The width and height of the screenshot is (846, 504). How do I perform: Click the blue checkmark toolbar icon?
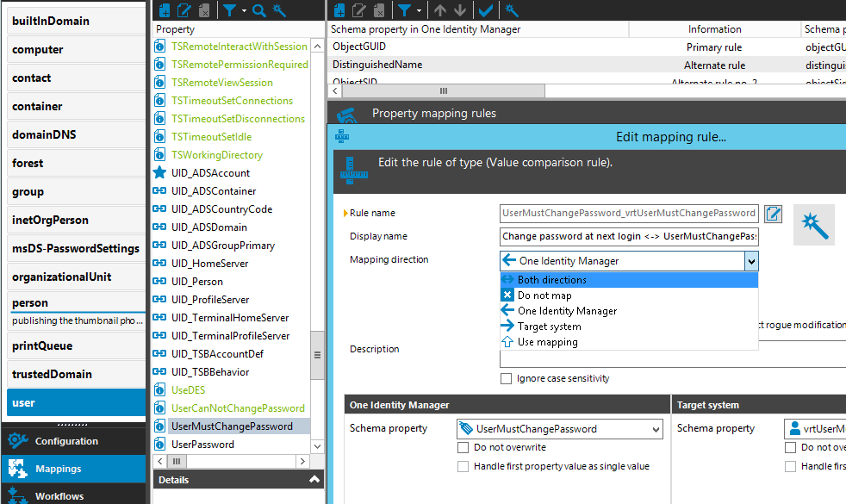pyautogui.click(x=486, y=10)
